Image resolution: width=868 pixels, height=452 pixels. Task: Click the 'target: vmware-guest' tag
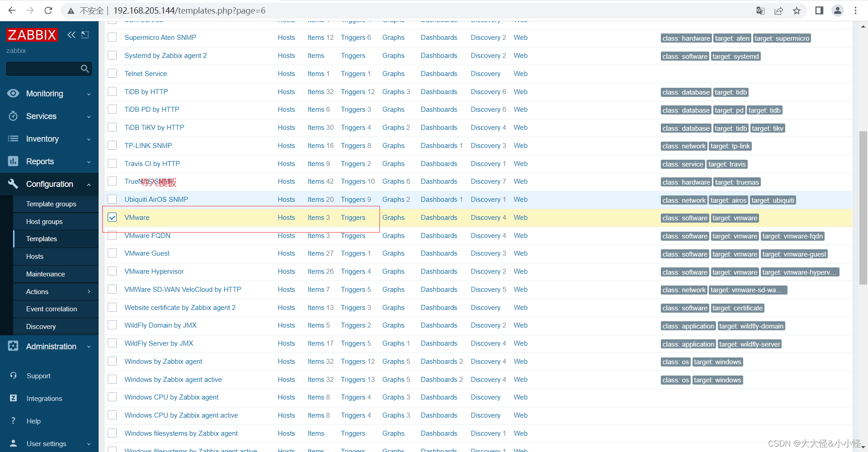tap(794, 254)
